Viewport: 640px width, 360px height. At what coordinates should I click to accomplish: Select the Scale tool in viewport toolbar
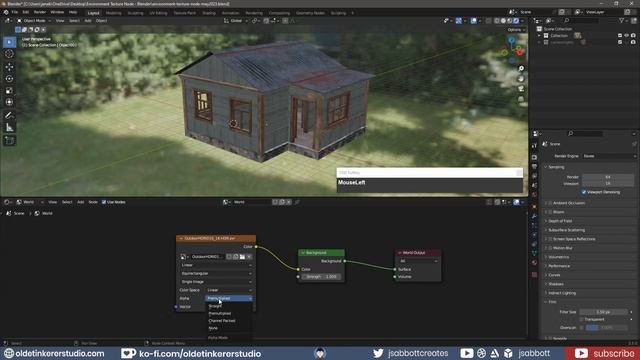[x=9, y=91]
